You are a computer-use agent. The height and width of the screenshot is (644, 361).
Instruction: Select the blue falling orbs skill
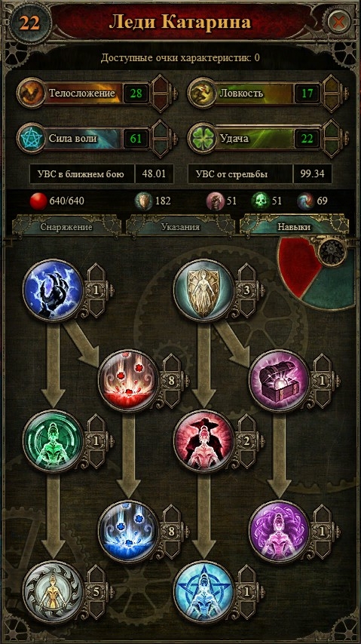click(129, 531)
